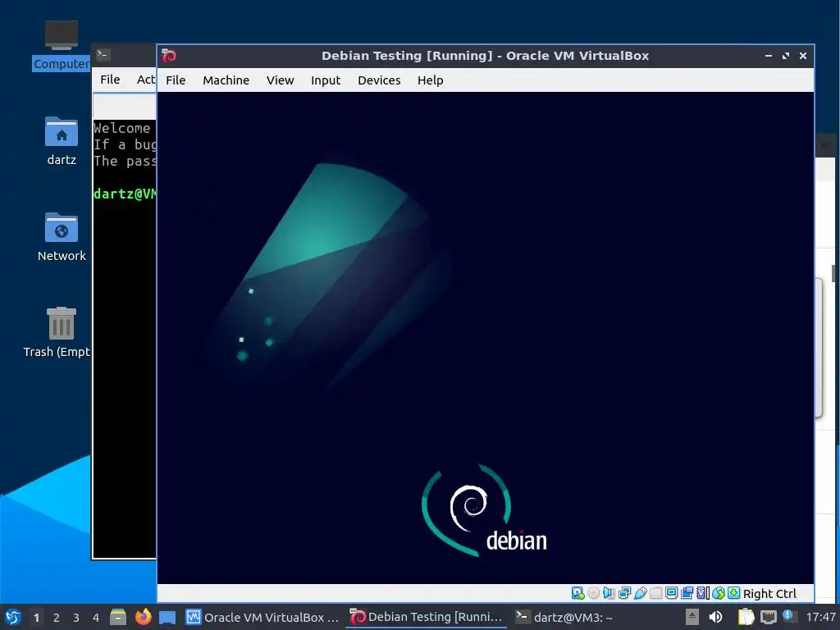Viewport: 840px width, 630px height.
Task: Click the network adapters status icon
Action: coord(624,593)
